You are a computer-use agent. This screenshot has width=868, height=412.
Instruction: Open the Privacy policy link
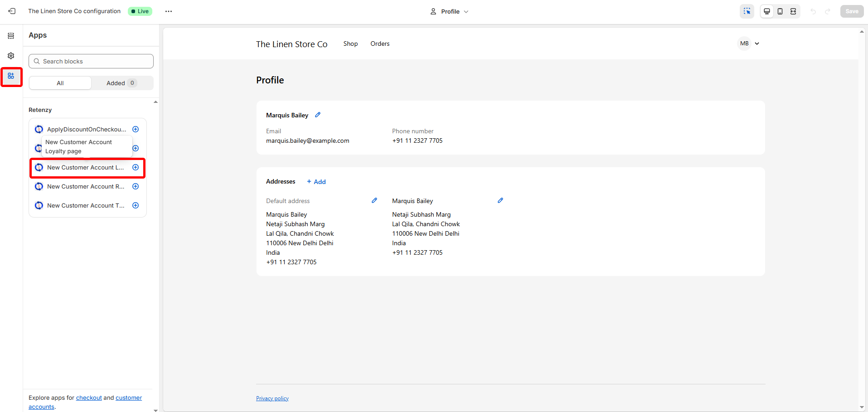click(x=272, y=398)
